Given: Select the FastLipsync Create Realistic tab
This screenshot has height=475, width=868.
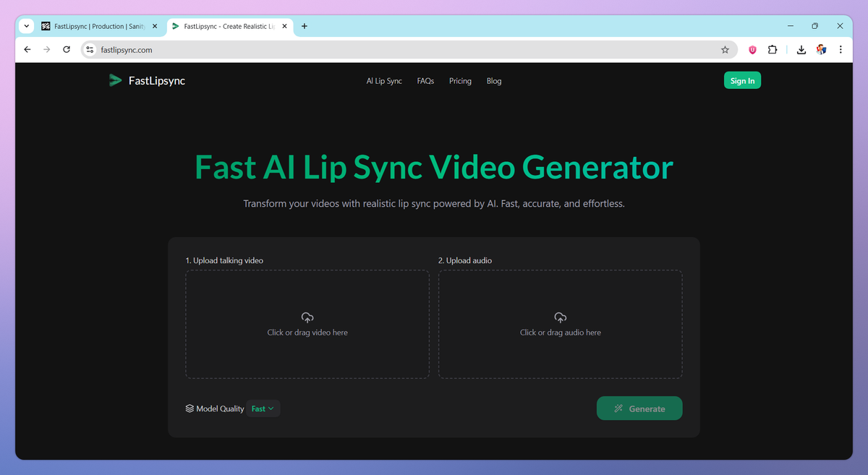Looking at the screenshot, I should pos(230,26).
